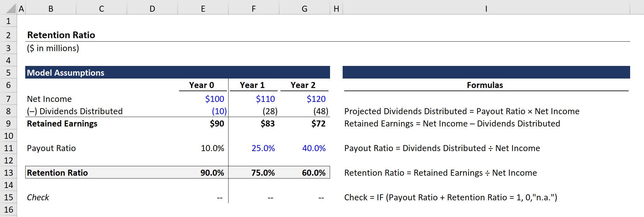Select the Year 1 check cell
Image resolution: width=644 pixels, height=217 pixels.
270,198
